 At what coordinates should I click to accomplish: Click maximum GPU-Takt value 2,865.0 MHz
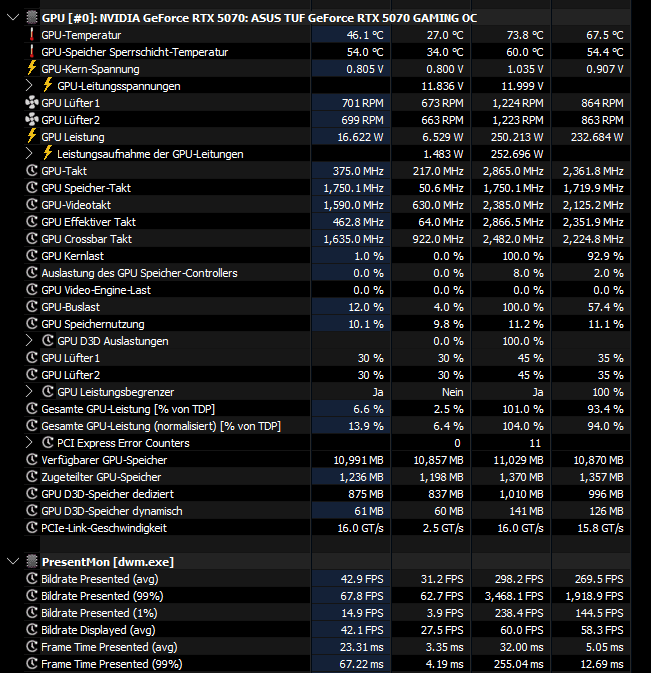click(x=513, y=171)
